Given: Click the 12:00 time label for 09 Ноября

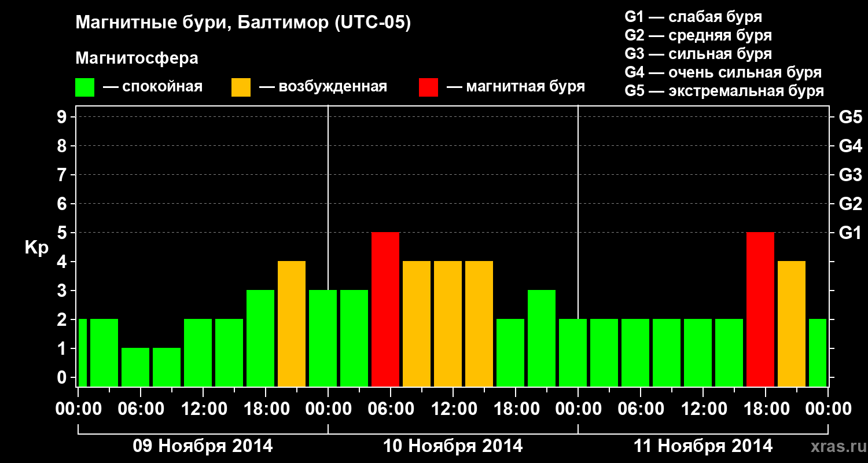Looking at the screenshot, I should [x=203, y=409].
